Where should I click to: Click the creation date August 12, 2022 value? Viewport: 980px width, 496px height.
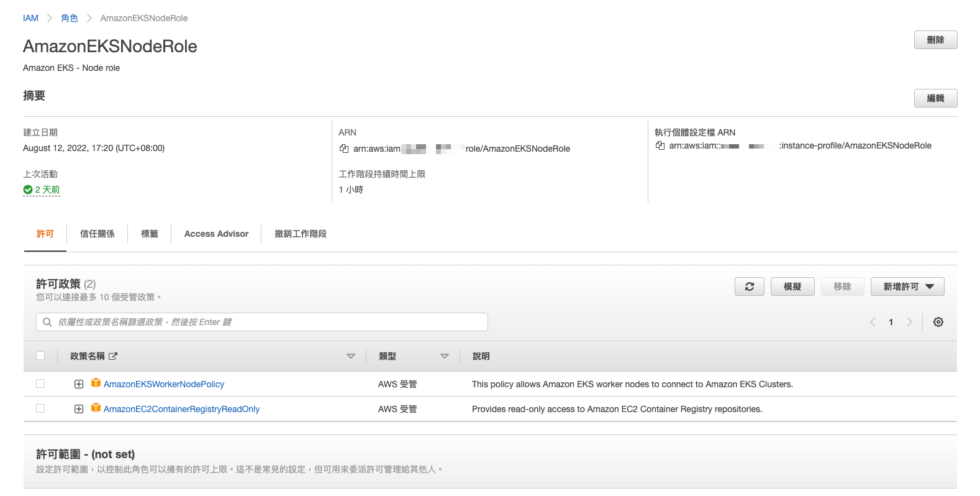tap(94, 148)
